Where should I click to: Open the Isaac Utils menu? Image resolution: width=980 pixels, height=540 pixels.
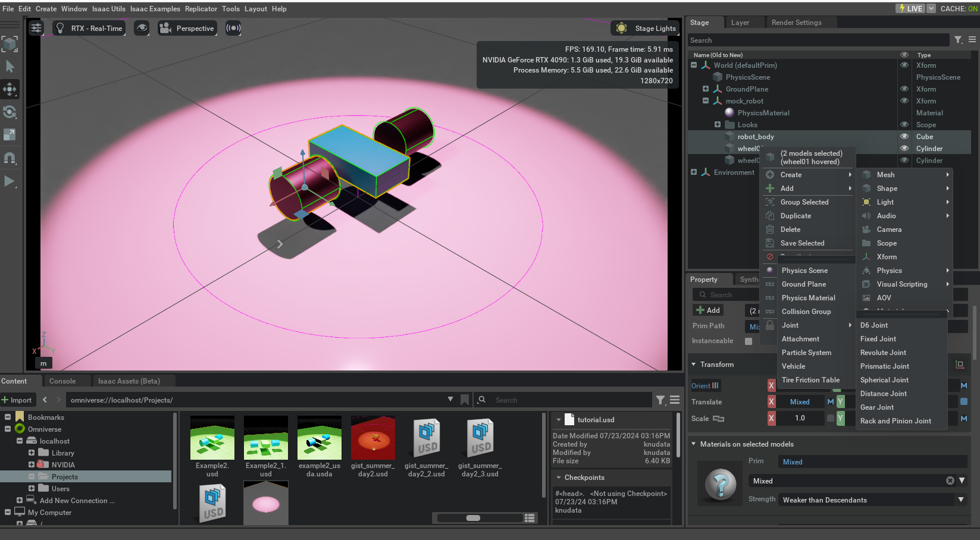point(109,9)
